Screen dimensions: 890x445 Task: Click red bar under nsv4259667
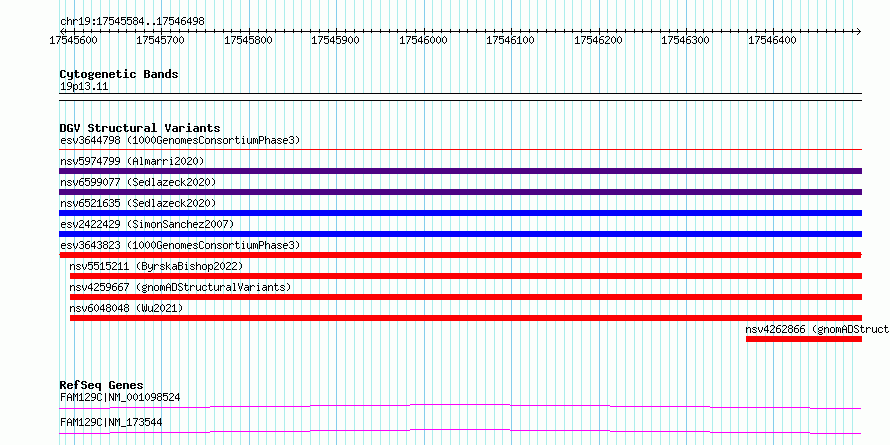466,297
